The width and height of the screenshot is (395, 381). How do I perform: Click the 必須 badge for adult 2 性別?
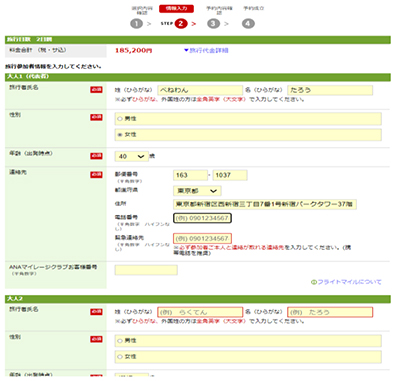click(x=96, y=339)
